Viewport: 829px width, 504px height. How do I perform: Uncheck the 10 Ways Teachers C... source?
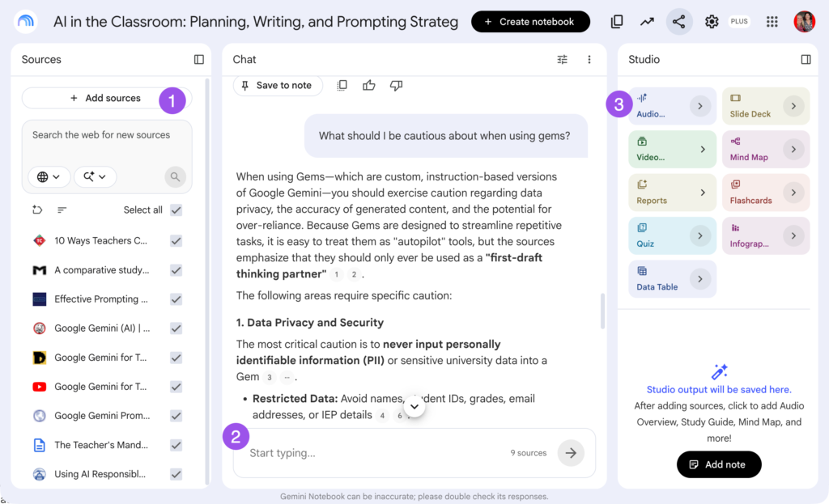[x=176, y=241]
